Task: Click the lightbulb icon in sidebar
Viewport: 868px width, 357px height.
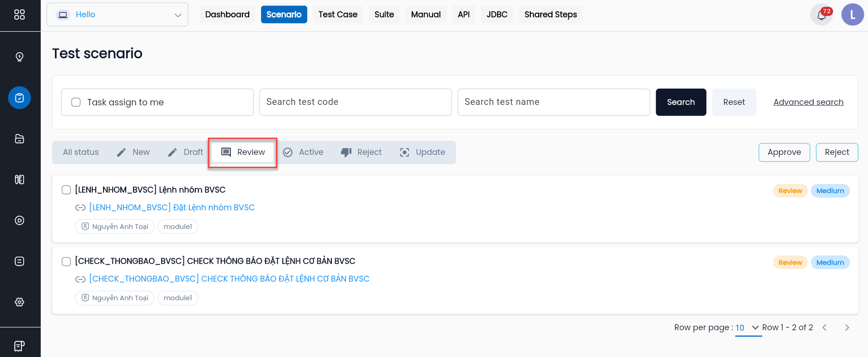Action: (x=20, y=57)
